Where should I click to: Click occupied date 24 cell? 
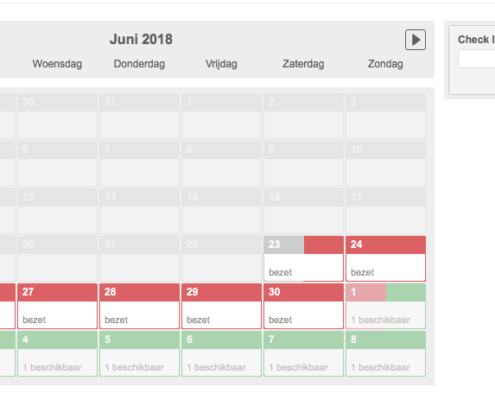(x=386, y=259)
